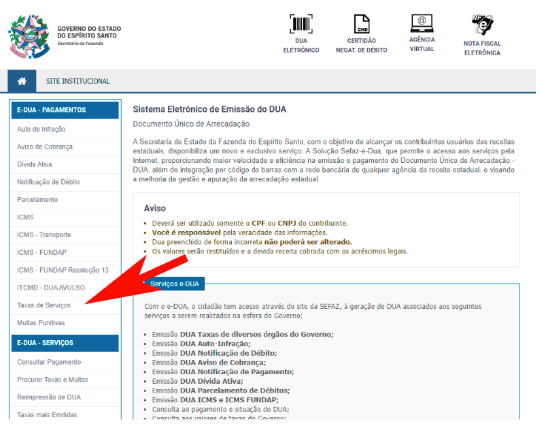
Task: Select Dívida Ativa in the sidebar
Action: [34, 164]
